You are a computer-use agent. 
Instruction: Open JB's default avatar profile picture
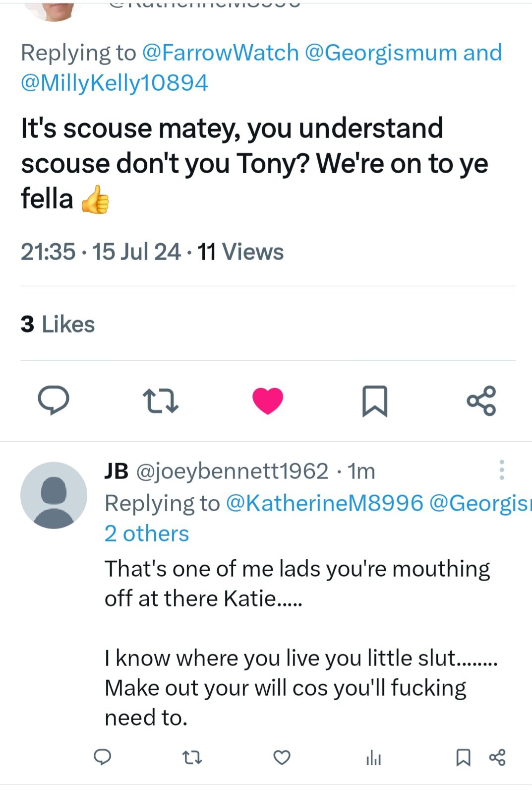54,495
